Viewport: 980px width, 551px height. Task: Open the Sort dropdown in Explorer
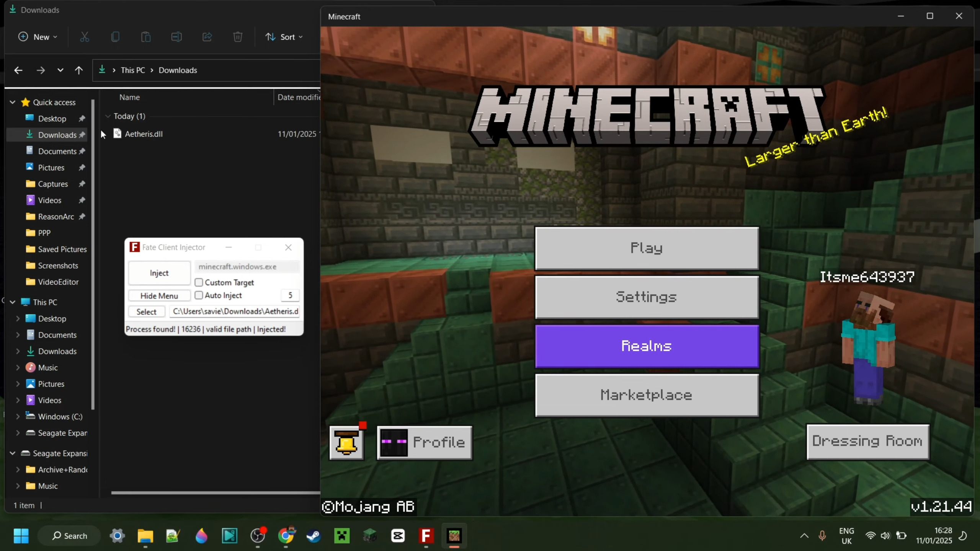[284, 37]
